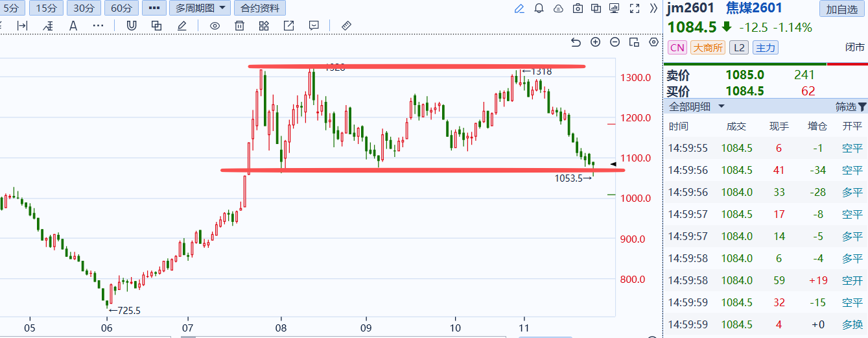Open the 多周期图 dropdown
The width and height of the screenshot is (868, 338).
(200, 8)
